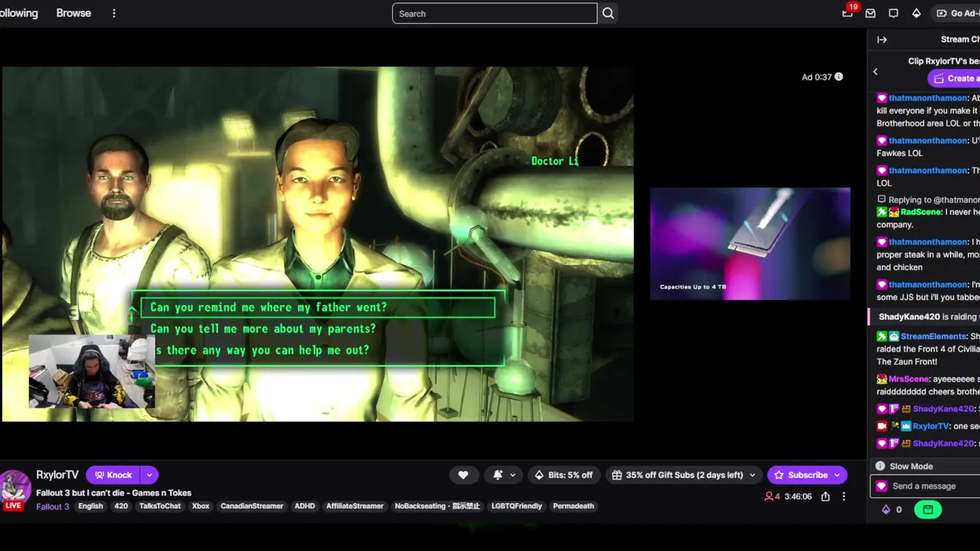Click the ad info icon next to Ad 0:37
The height and width of the screenshot is (551, 980).
(x=838, y=77)
